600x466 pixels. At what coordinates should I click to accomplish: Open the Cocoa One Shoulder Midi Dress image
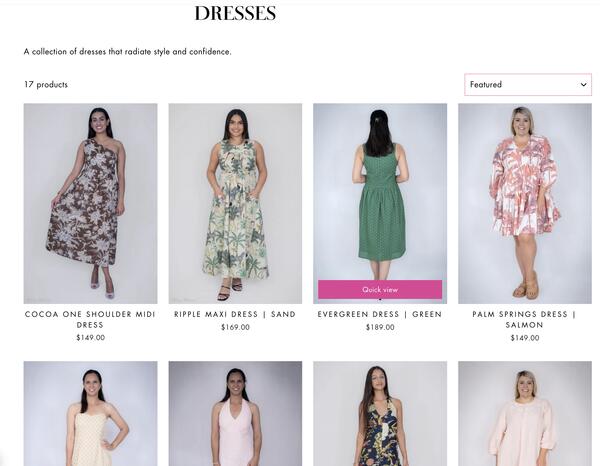[90, 204]
